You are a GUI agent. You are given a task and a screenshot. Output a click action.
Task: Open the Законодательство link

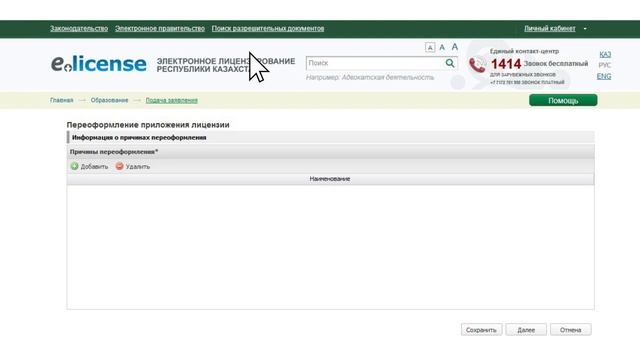[x=79, y=29]
